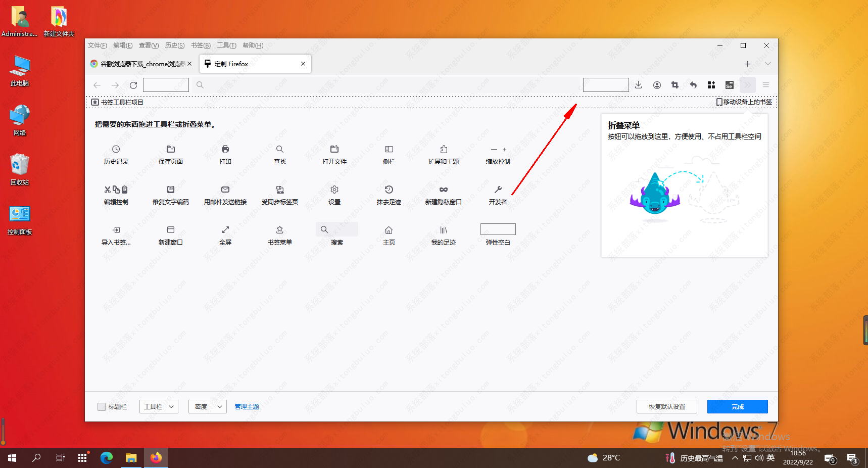Click the Firefox account icon in toolbar
The width and height of the screenshot is (868, 468).
[657, 85]
